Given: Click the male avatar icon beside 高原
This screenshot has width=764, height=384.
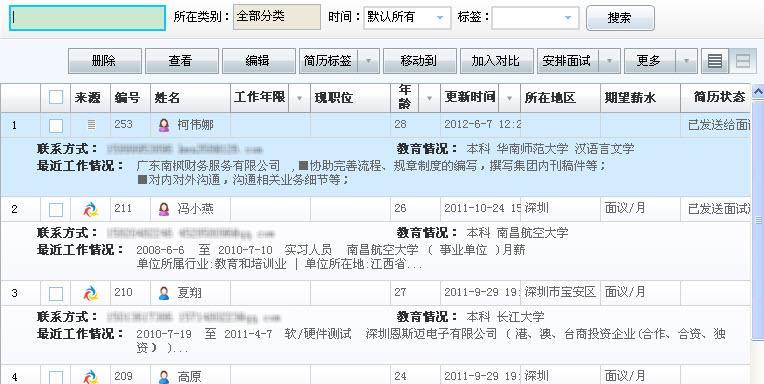Looking at the screenshot, I should pos(164,377).
